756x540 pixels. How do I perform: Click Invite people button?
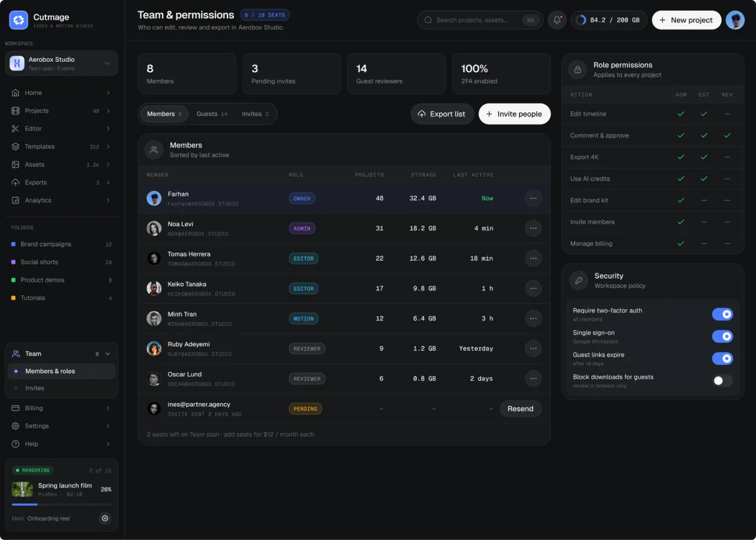tap(515, 114)
